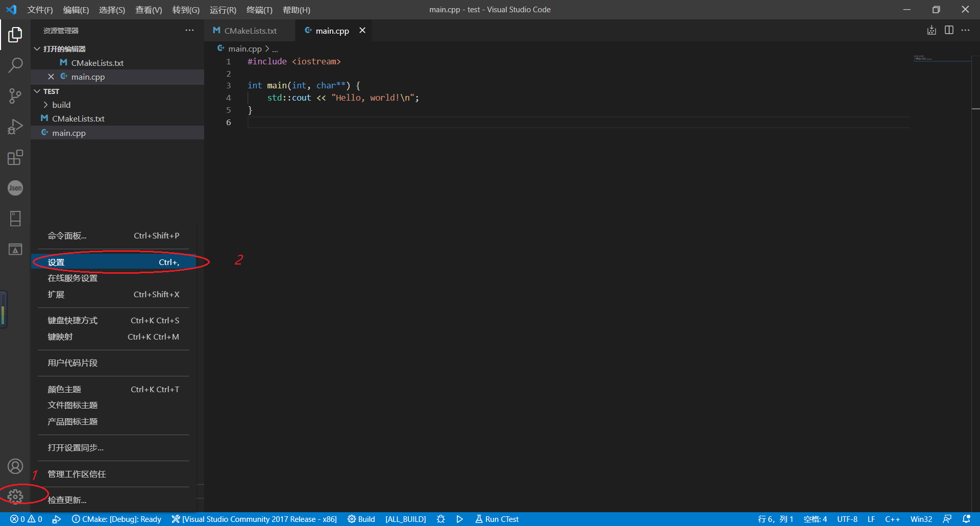Screen dimensions: 980x526
Task: Click Run CTest in the status bar
Action: [496, 519]
